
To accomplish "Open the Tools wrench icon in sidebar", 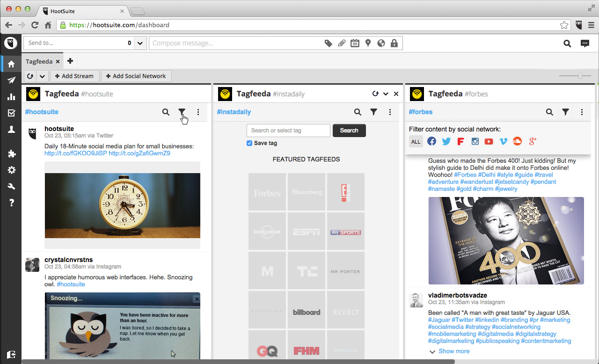I will point(11,186).
